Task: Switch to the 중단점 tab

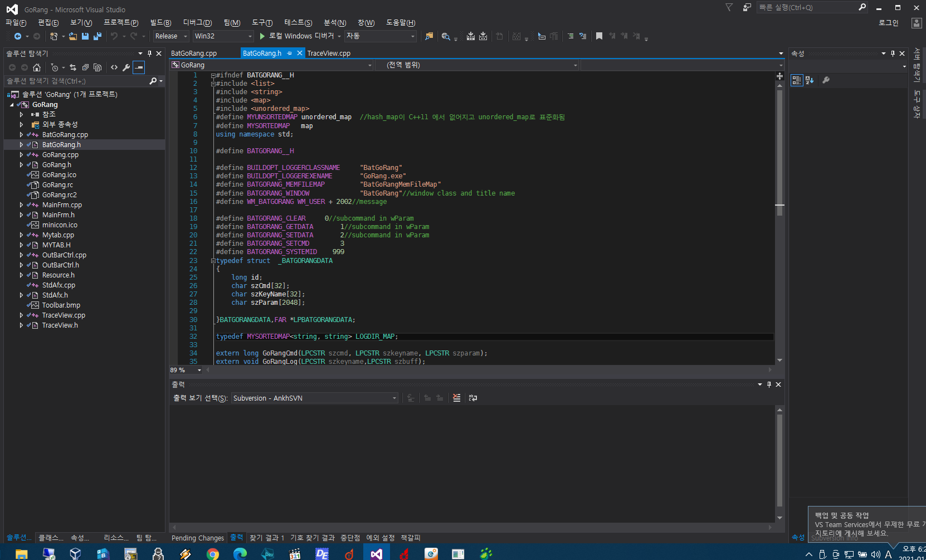Action: pos(350,538)
